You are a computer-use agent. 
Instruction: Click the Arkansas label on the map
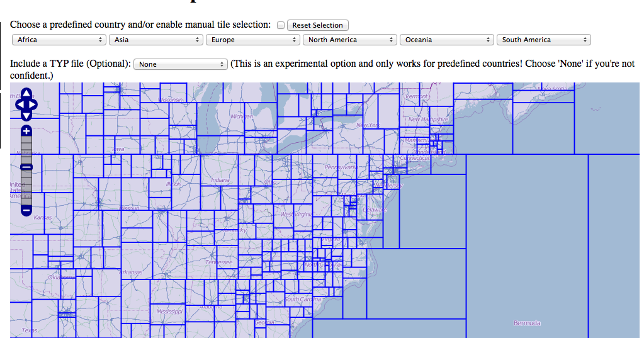(130, 272)
